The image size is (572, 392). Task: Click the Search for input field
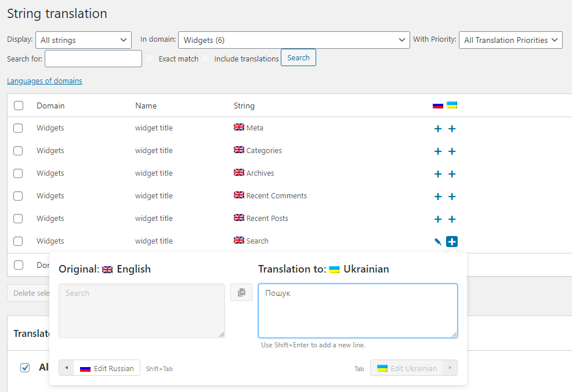tap(93, 59)
